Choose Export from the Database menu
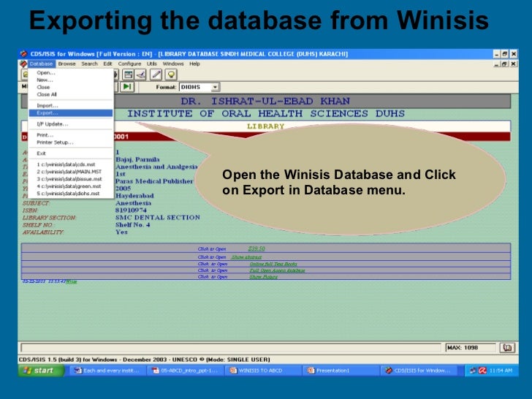The height and width of the screenshot is (399, 532). click(x=71, y=113)
